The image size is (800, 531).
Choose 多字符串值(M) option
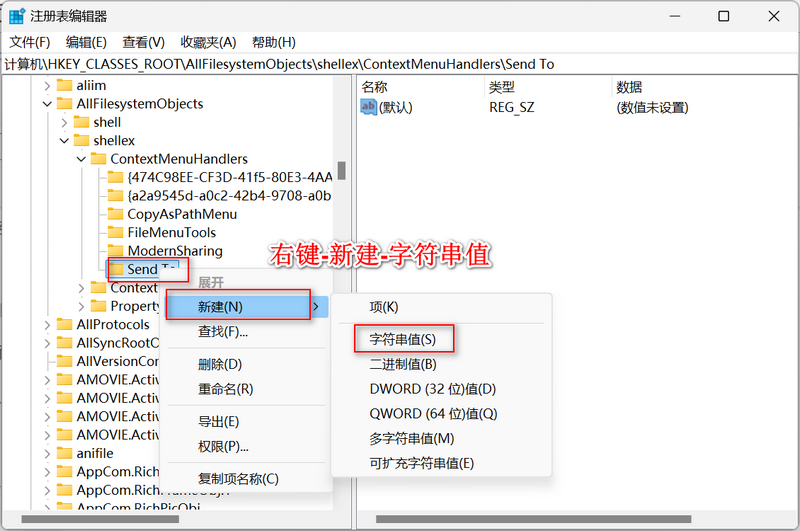(412, 439)
